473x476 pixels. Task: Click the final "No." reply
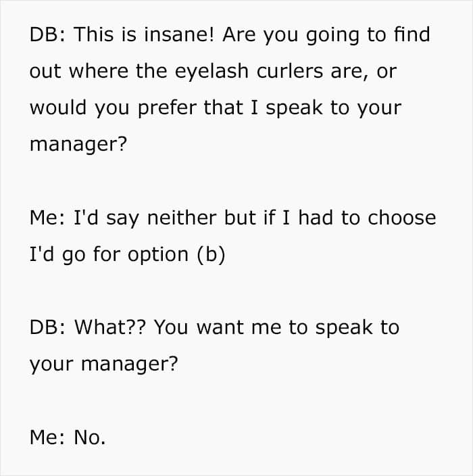(90, 437)
